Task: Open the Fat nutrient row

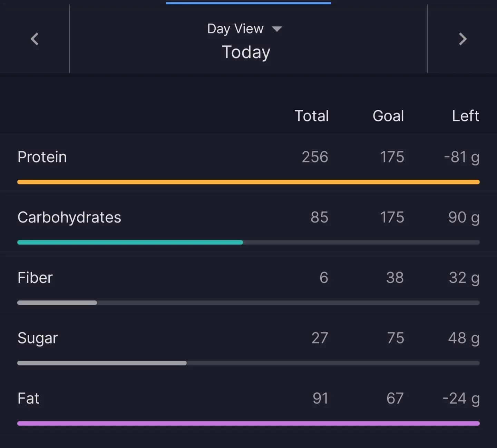Action: point(248,405)
